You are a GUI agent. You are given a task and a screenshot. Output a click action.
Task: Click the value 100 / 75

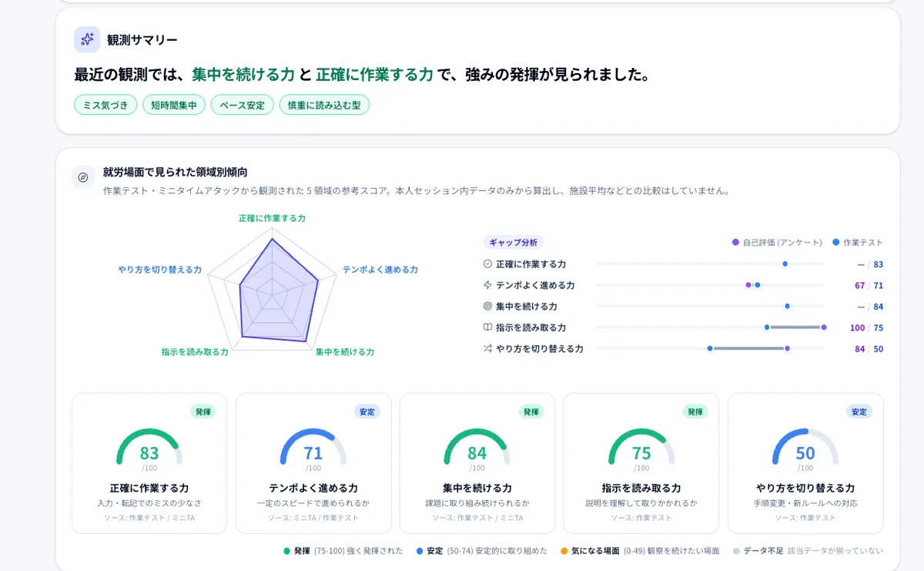(866, 327)
